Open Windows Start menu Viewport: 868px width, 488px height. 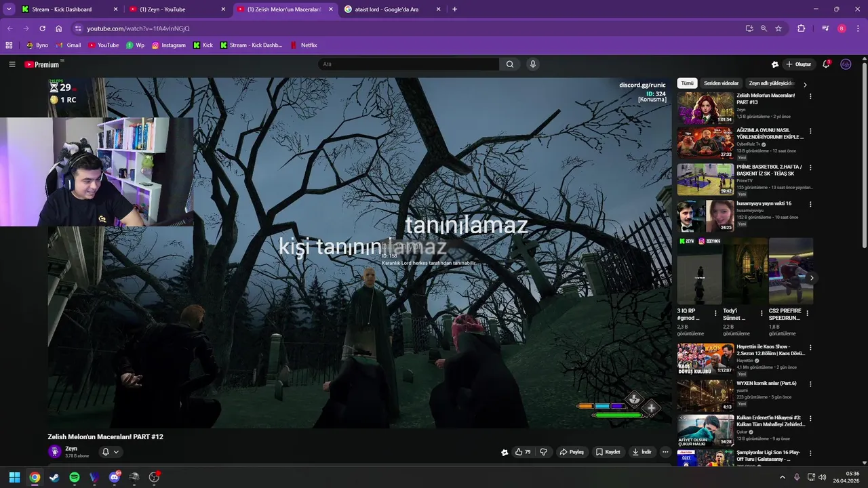[x=14, y=477]
